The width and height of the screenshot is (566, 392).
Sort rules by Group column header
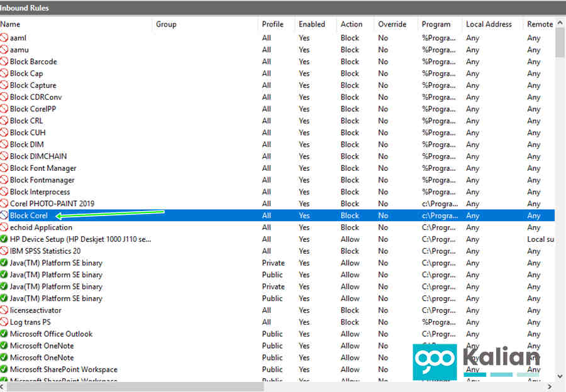tap(166, 24)
